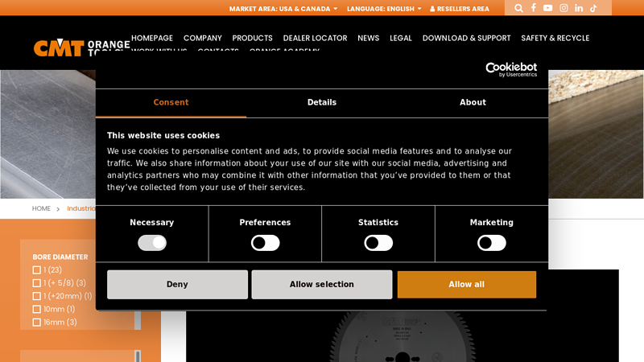Click the search magnifier icon
644x362 pixels.
pyautogui.click(x=518, y=8)
